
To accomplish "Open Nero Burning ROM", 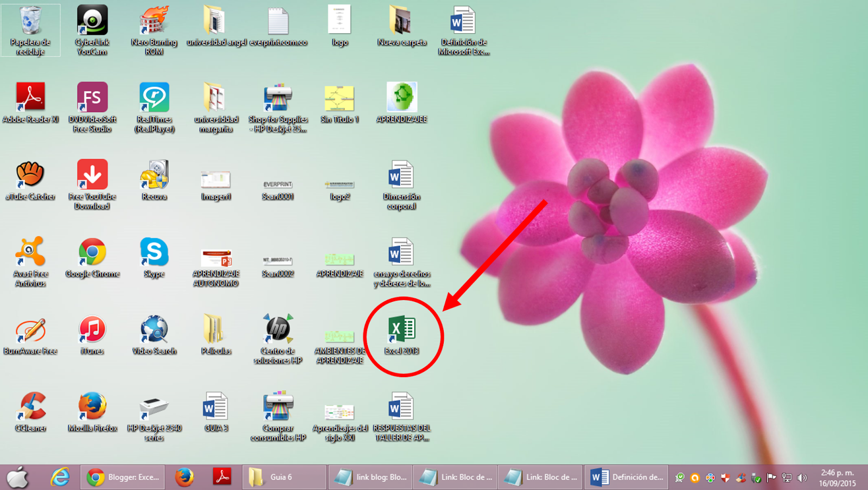I will pos(154,22).
